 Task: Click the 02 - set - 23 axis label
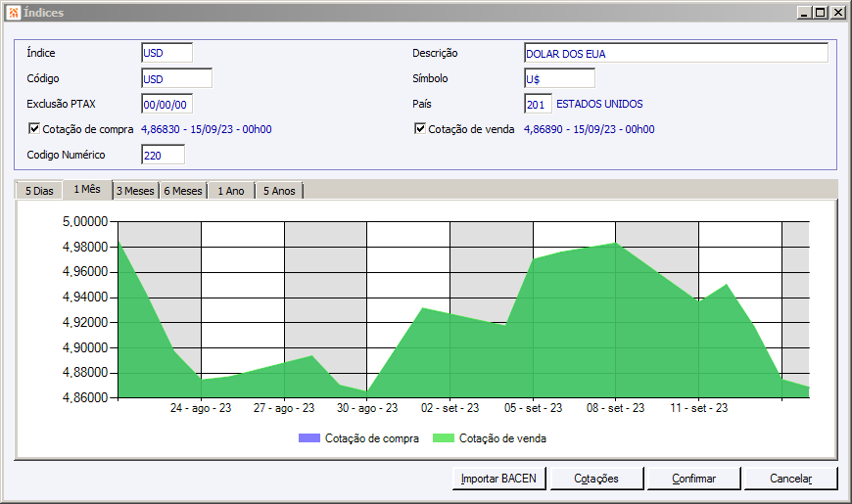450,408
